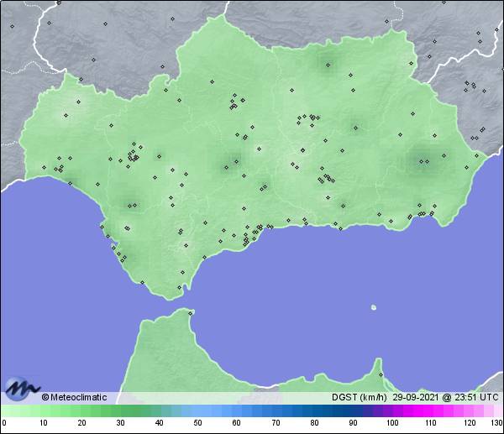This screenshot has width=504, height=434.
Task: Select the 0 value on the legend scale
Action: point(4,423)
